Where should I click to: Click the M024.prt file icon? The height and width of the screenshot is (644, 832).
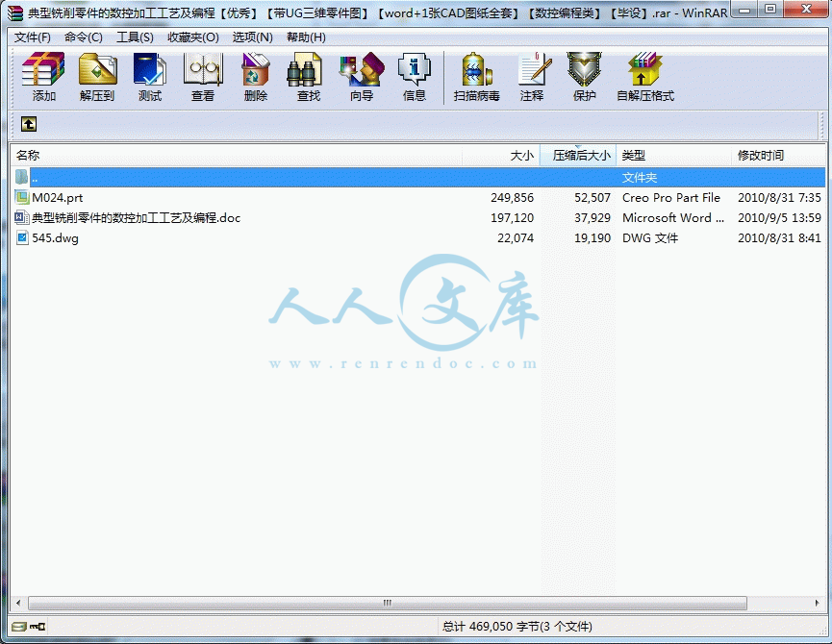click(x=22, y=198)
